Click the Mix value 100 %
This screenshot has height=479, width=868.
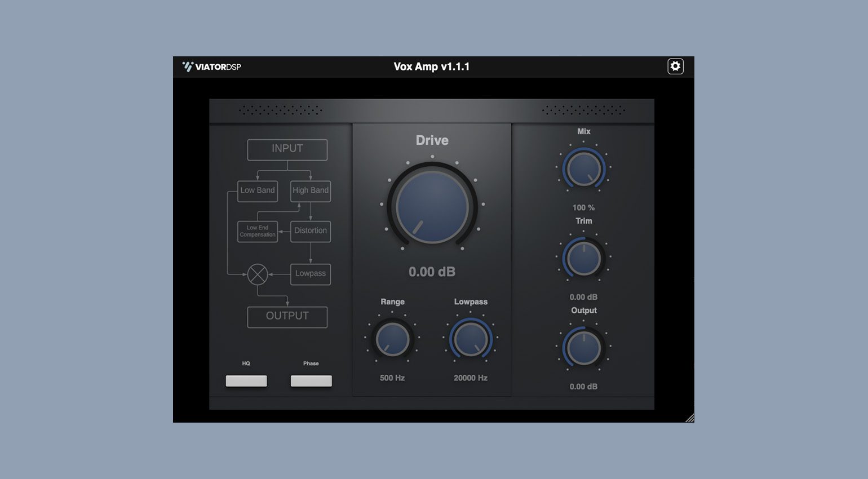click(584, 207)
